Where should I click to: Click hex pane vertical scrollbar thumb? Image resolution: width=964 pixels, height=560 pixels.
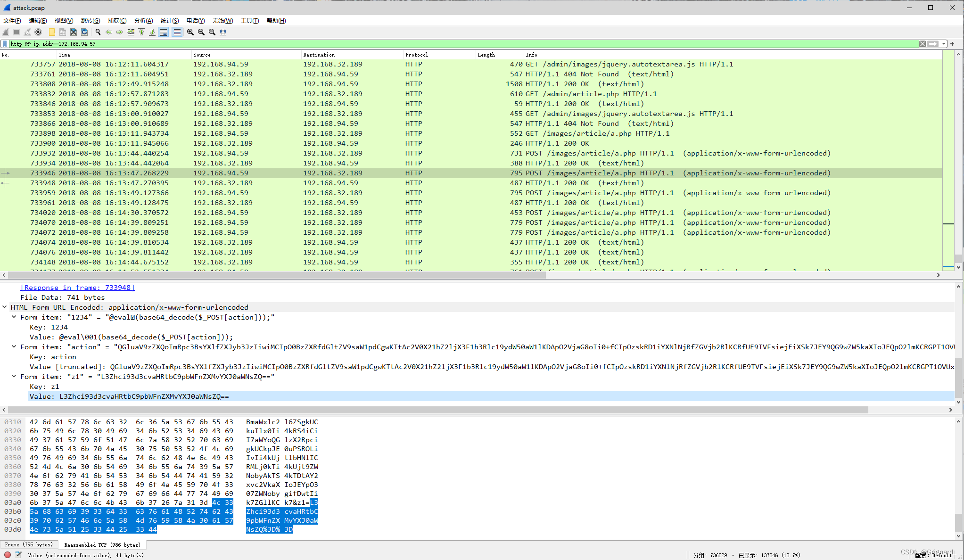[958, 522]
